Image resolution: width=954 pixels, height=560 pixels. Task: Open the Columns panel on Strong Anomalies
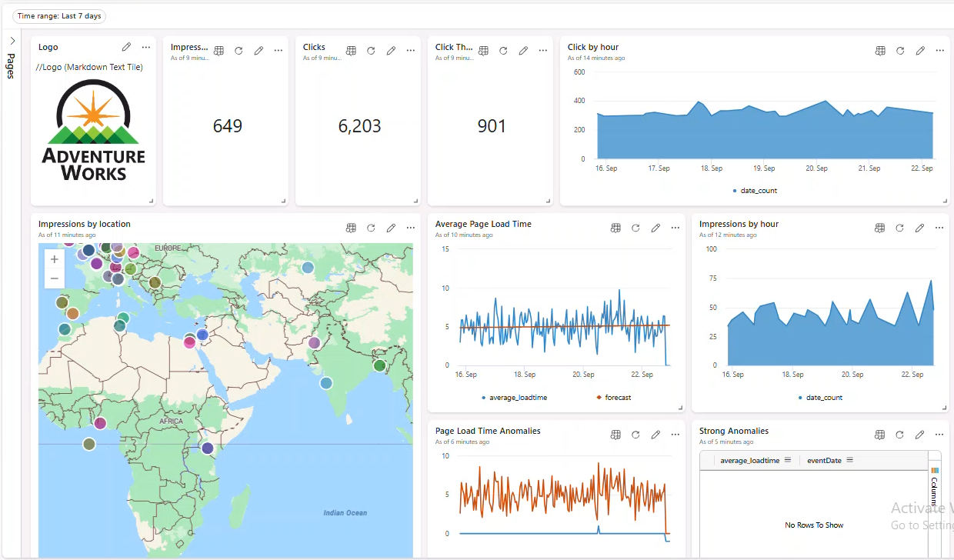coord(934,485)
